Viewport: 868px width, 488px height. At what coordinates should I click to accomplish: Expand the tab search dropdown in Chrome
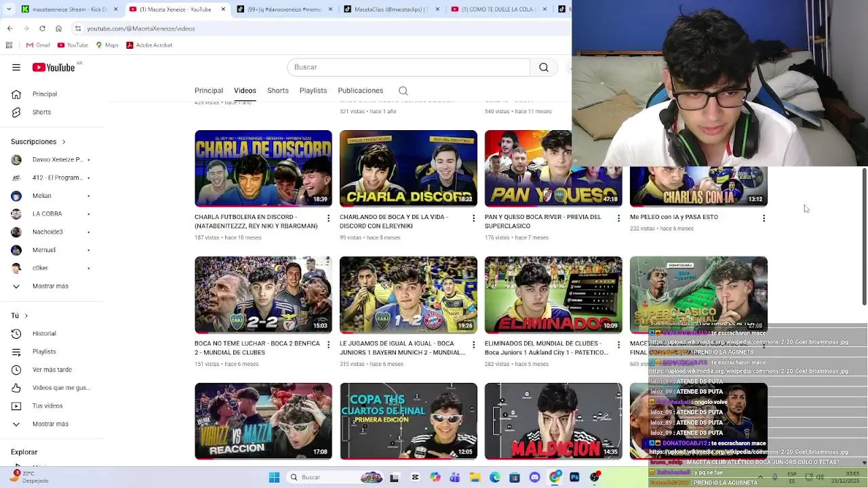(9, 9)
